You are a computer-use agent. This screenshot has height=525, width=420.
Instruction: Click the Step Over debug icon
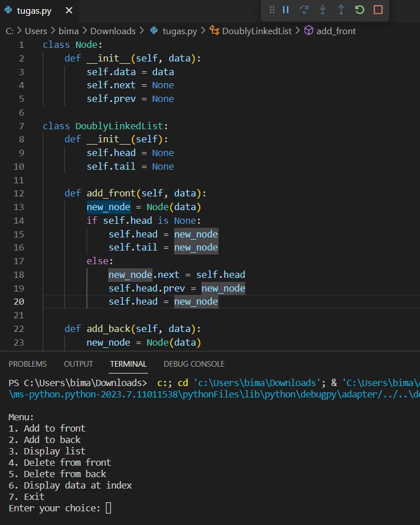tap(304, 10)
